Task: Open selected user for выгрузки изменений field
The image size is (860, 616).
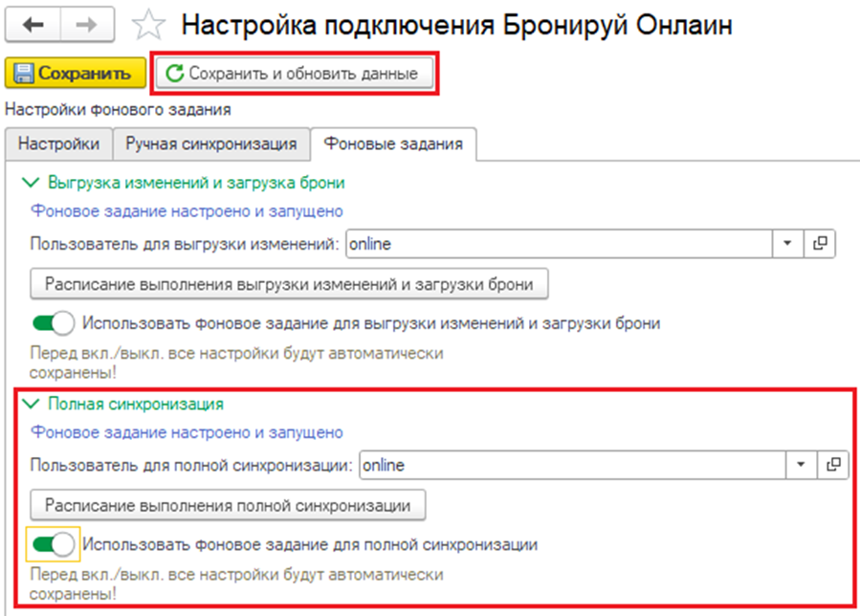Action: pyautogui.click(x=820, y=244)
